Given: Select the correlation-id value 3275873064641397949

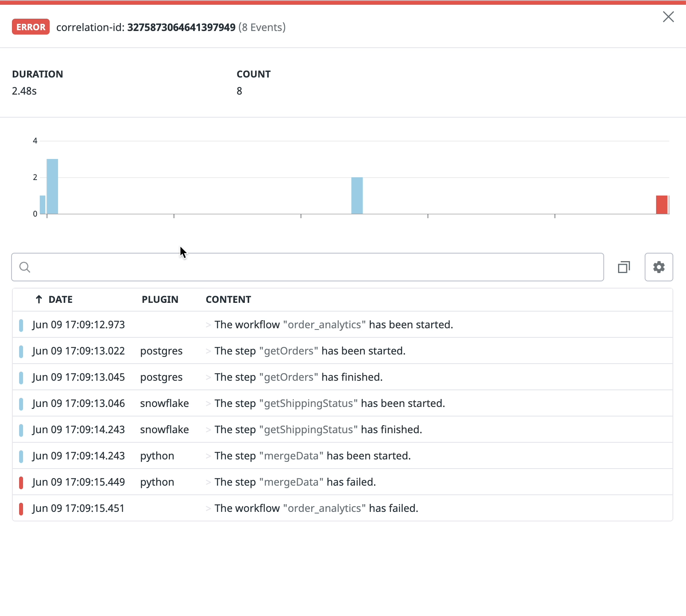Looking at the screenshot, I should coord(181,27).
